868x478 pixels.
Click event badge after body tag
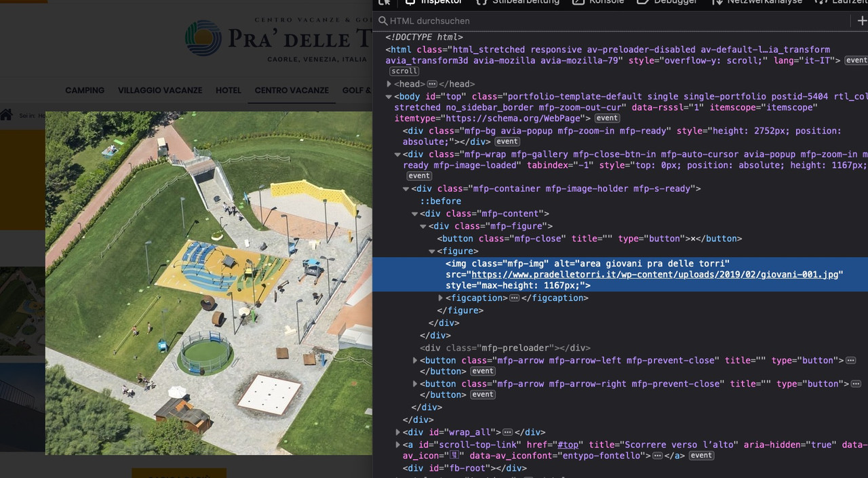coord(607,119)
